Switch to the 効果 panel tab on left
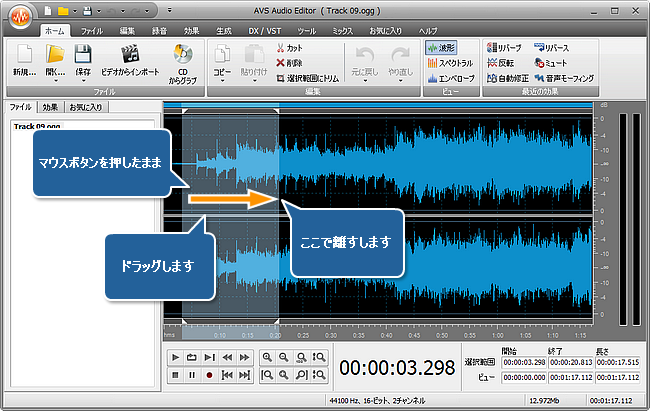This screenshot has height=411, width=650. [49, 106]
